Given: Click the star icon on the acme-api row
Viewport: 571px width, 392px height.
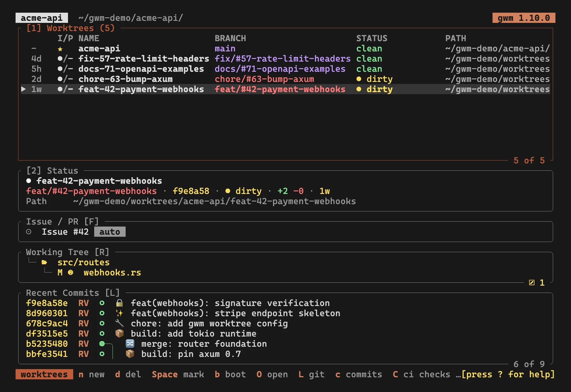Looking at the screenshot, I should coord(60,49).
